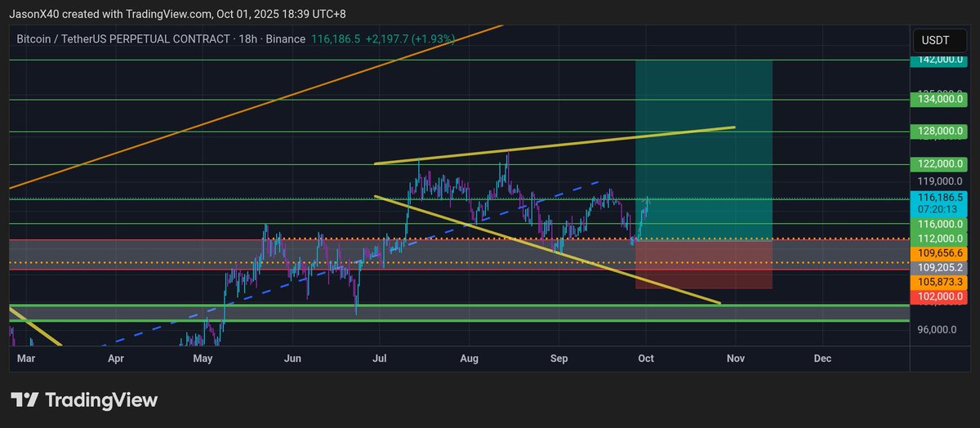This screenshot has height=428, width=980.
Task: Click the 134,000.0 price label
Action: [x=941, y=99]
